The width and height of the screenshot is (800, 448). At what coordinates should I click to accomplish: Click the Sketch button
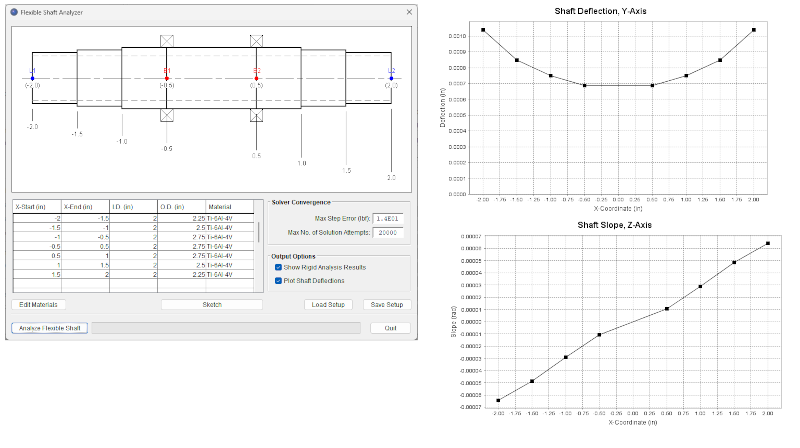[x=212, y=304]
